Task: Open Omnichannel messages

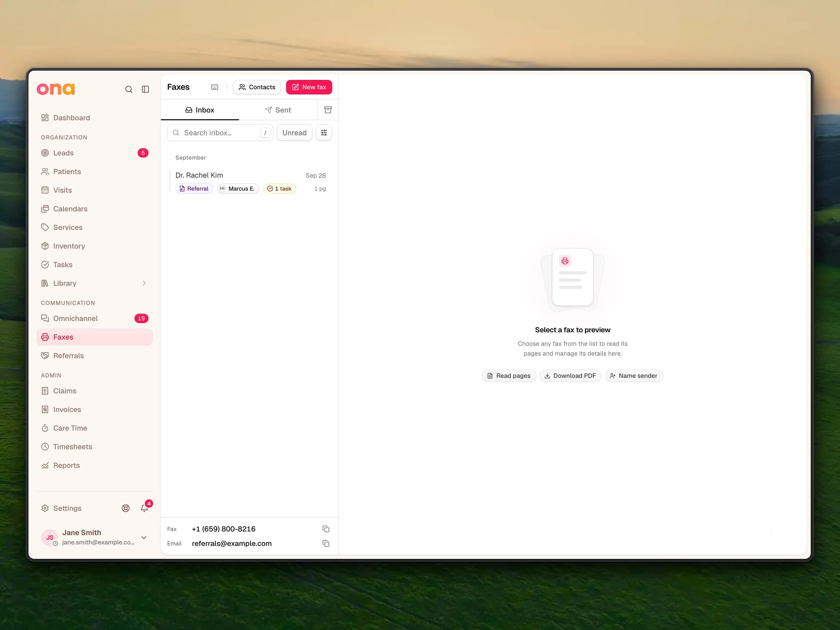Action: (95, 318)
